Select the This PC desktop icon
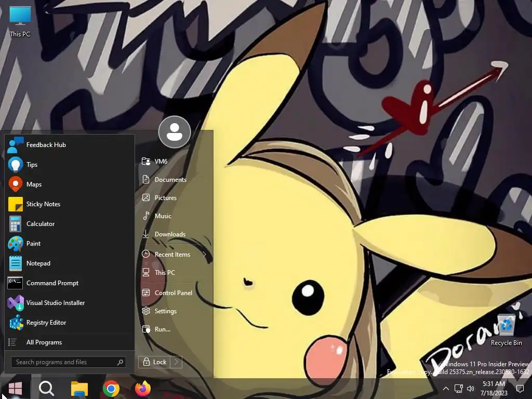Viewport: 532px width, 399px height. click(x=20, y=22)
